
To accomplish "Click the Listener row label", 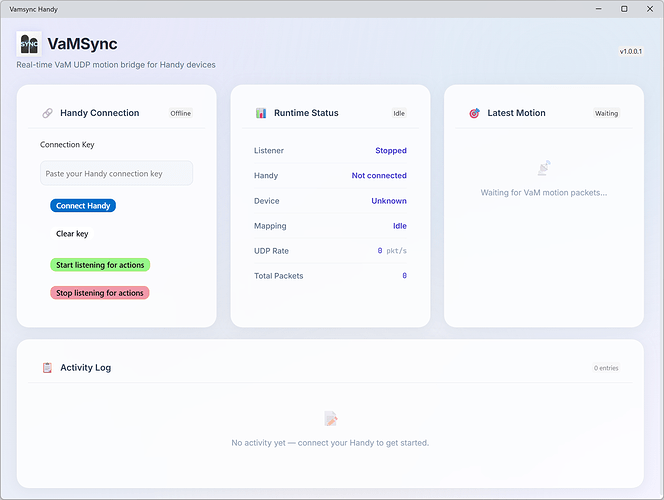I will click(268, 150).
